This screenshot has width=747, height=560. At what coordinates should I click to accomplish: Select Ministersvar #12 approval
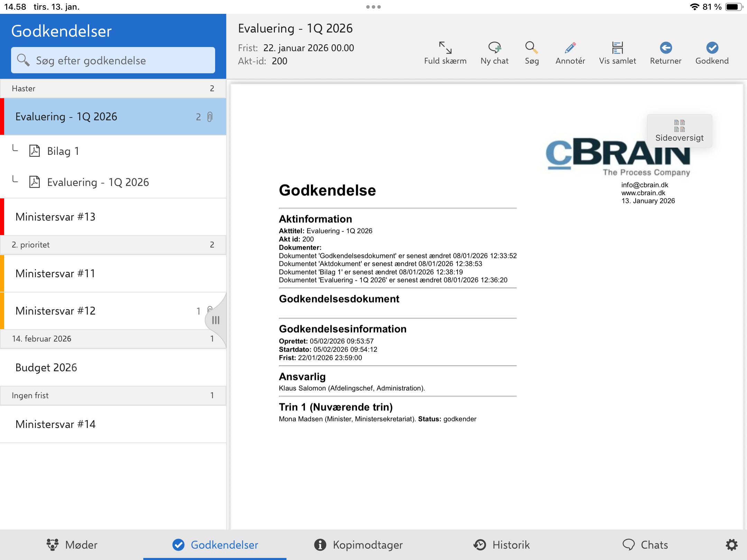pos(113,311)
